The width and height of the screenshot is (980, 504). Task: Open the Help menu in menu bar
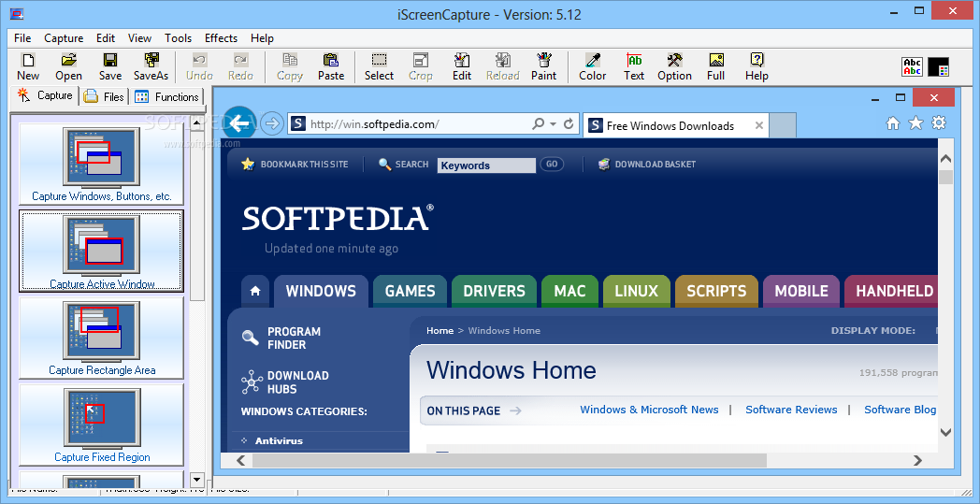(262, 38)
